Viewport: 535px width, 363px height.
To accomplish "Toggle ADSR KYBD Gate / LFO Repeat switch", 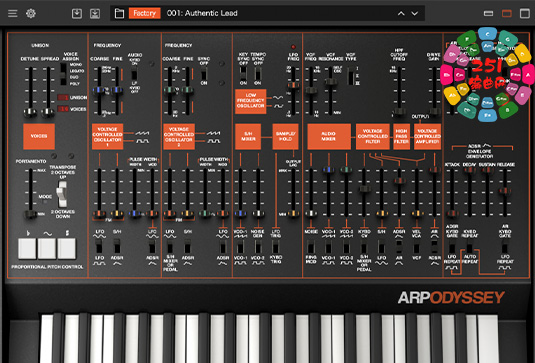I will pos(452,247).
